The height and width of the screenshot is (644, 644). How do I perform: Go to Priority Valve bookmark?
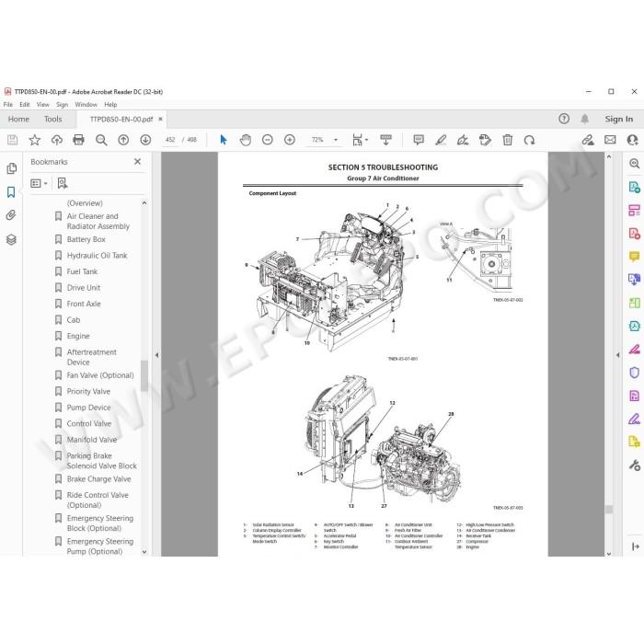pos(88,391)
